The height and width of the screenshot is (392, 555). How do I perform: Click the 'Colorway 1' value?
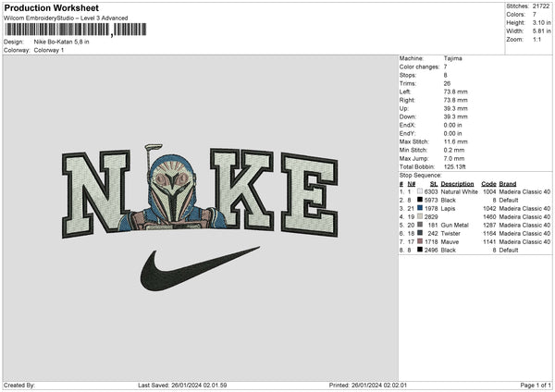(49, 50)
